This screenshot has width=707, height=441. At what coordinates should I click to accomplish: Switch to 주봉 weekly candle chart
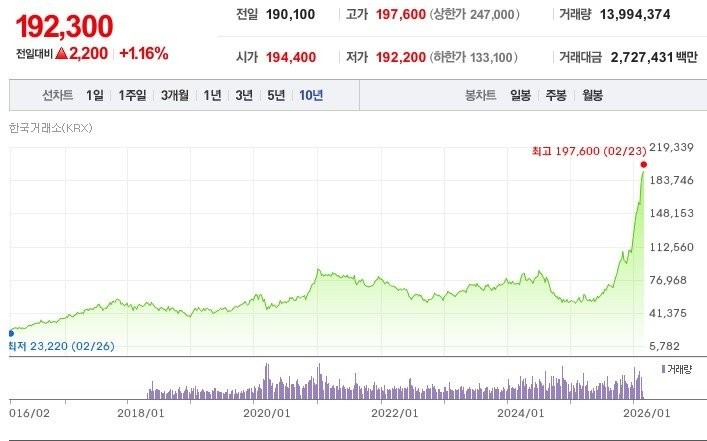pos(555,96)
